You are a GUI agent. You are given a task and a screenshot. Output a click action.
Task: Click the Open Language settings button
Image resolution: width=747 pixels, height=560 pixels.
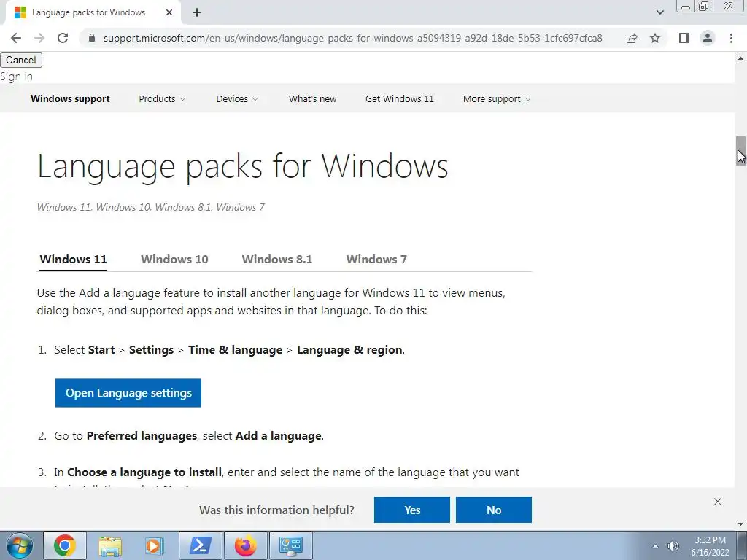128,393
